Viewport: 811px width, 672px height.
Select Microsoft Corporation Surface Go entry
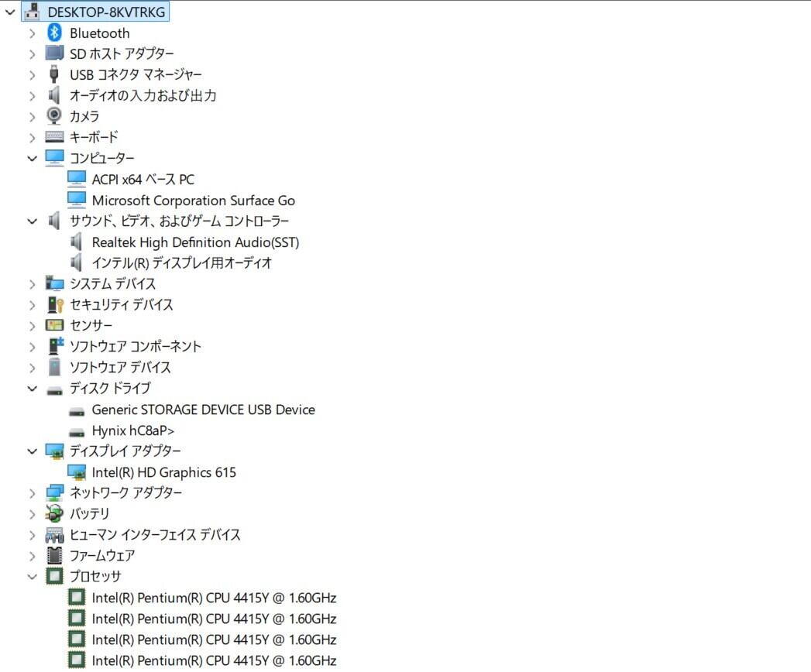(194, 201)
